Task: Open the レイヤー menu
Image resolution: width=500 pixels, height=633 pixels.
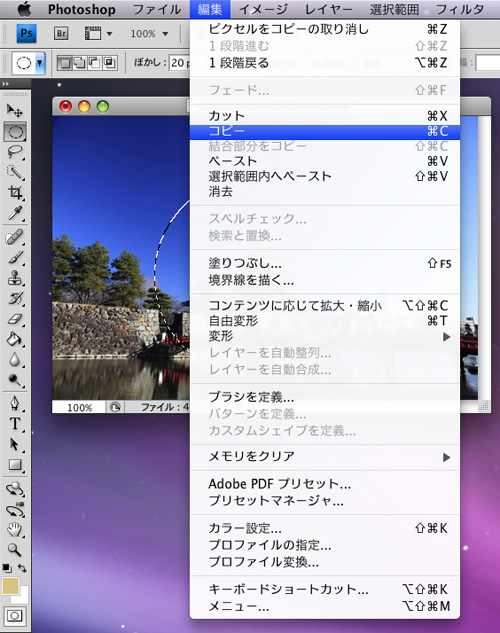Action: pos(328,9)
